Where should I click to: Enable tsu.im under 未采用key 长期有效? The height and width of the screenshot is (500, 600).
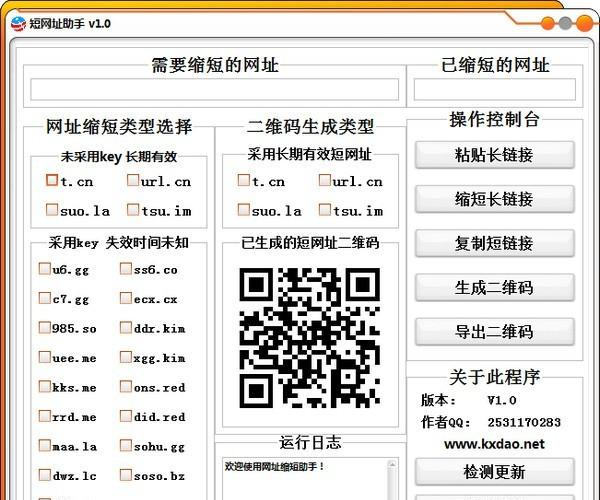[x=132, y=210]
